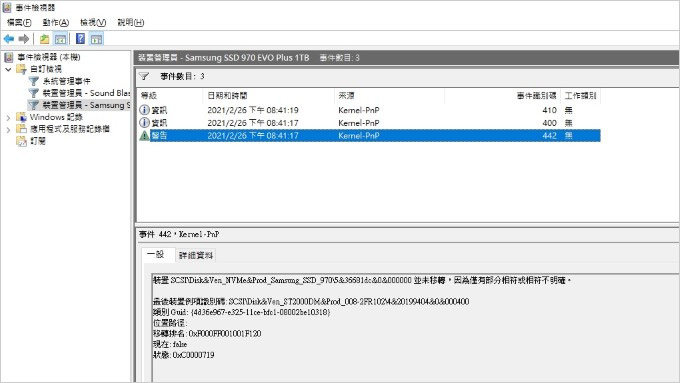Screen dimensions: 680x383
Task: Select 裝置管理員 - Samsung custom view
Action: 86,105
